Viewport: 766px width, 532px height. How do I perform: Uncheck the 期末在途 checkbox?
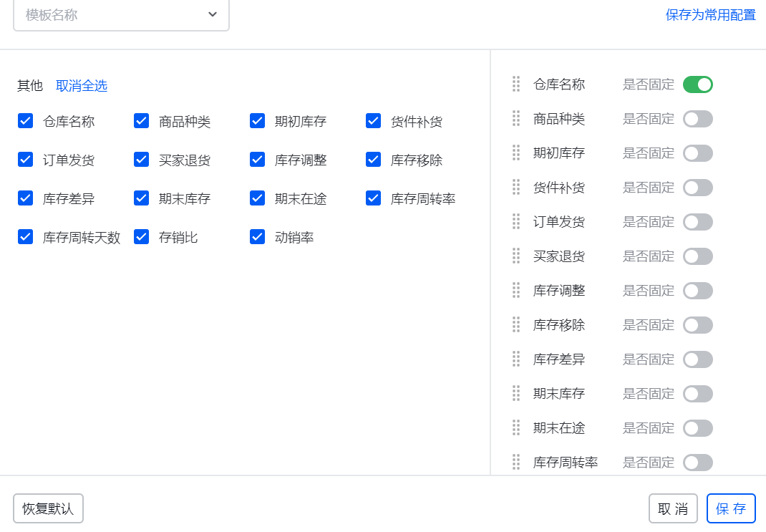pos(257,198)
